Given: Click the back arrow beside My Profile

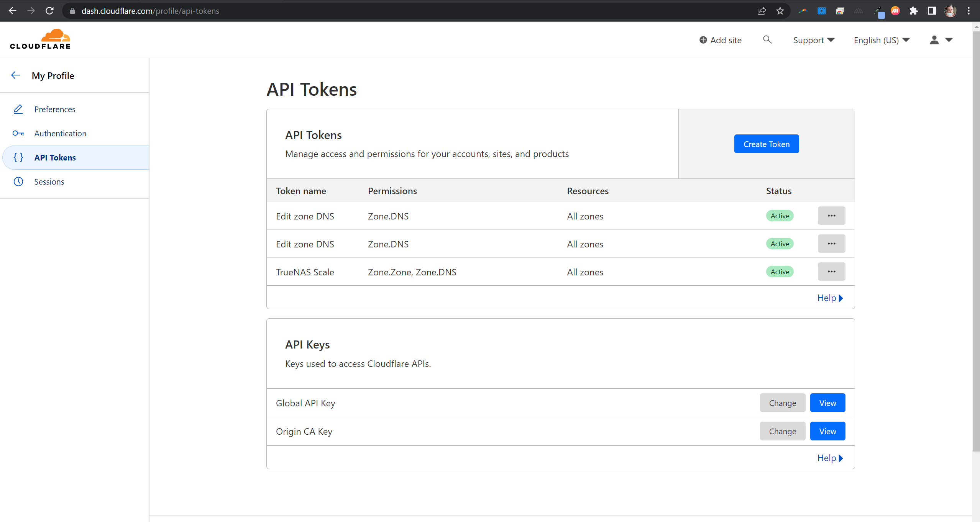Looking at the screenshot, I should [16, 75].
